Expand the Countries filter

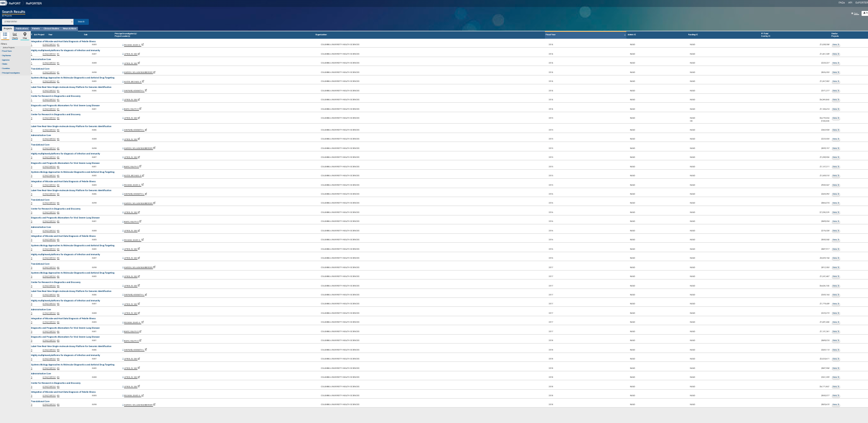click(5, 69)
